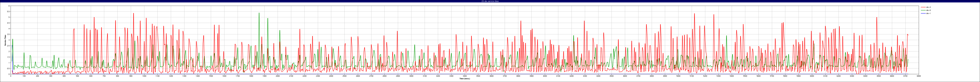The image size is (980, 82).
Task: Click the 3000 tick on the time axis
Action: (x=411, y=76)
